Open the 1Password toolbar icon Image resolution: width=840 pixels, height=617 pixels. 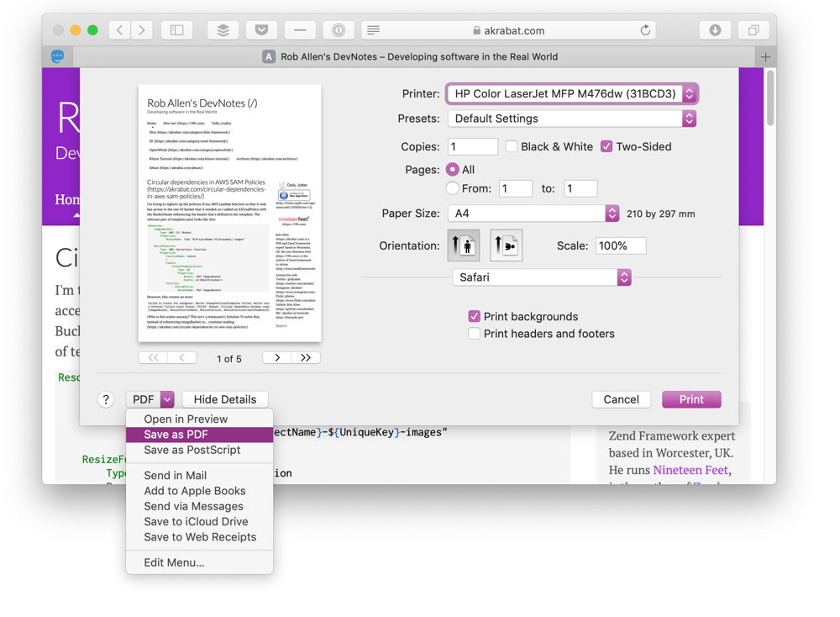pos(339,30)
